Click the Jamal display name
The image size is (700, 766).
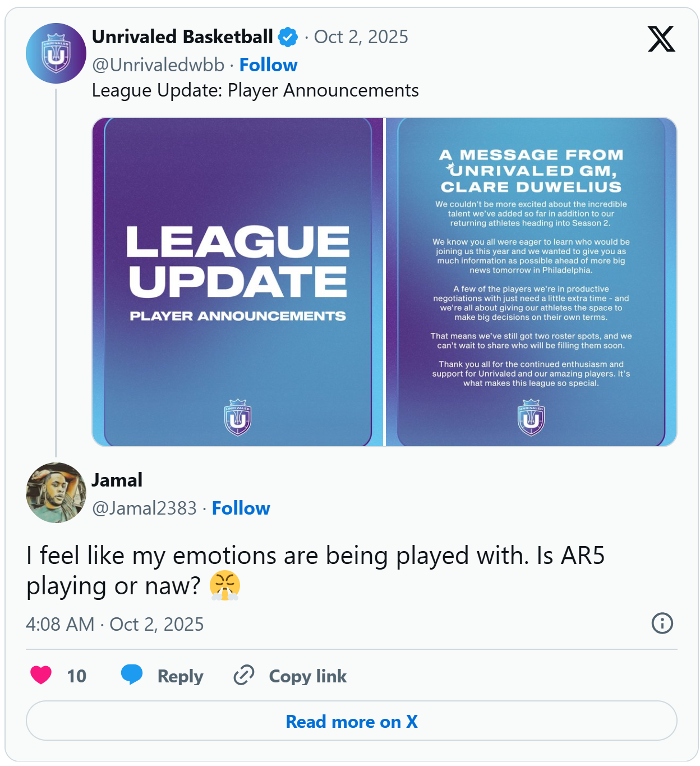[x=117, y=480]
